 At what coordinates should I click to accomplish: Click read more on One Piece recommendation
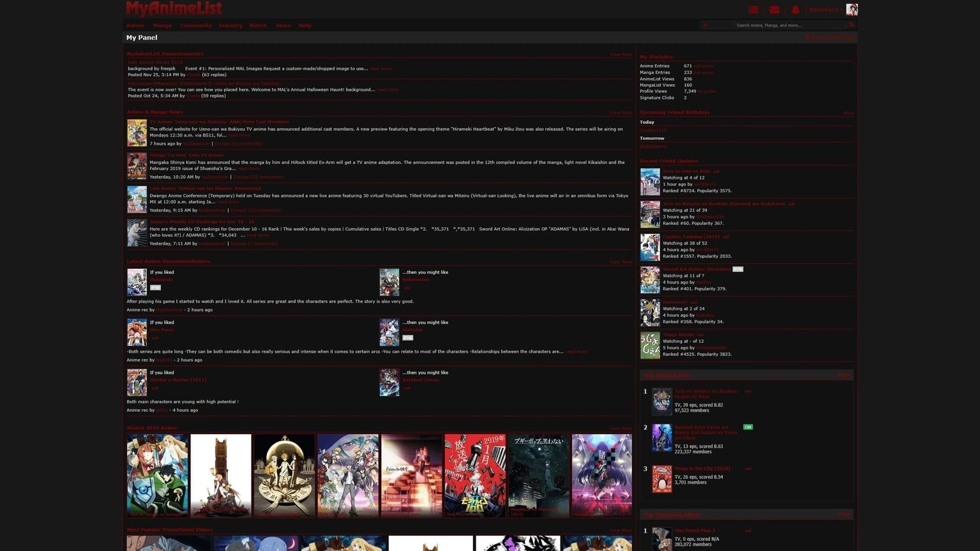click(x=577, y=352)
